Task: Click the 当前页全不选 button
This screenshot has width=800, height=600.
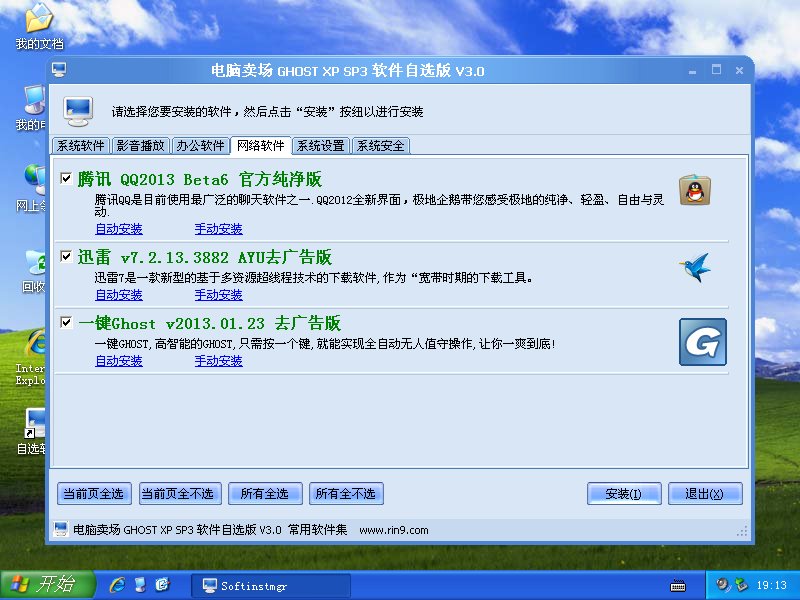Action: (x=177, y=494)
